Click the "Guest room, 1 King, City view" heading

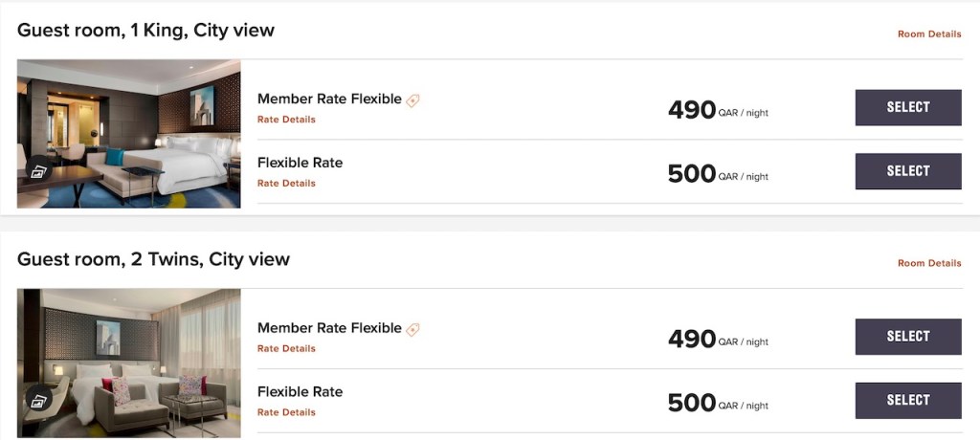pyautogui.click(x=145, y=31)
